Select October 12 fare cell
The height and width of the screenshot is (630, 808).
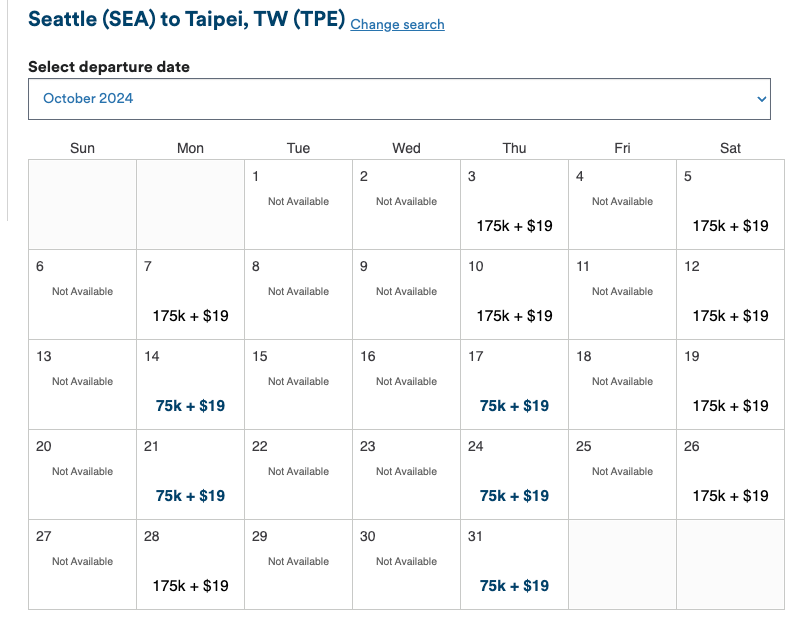coord(730,316)
